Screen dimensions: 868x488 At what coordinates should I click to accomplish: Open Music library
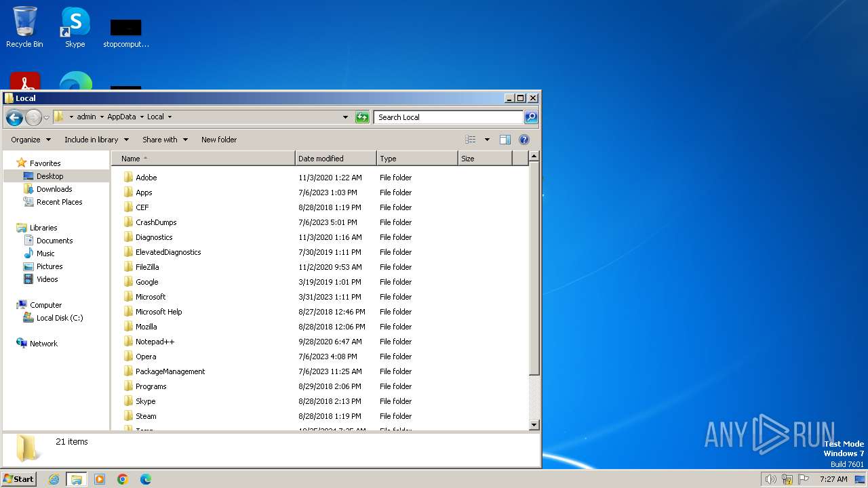pos(45,253)
